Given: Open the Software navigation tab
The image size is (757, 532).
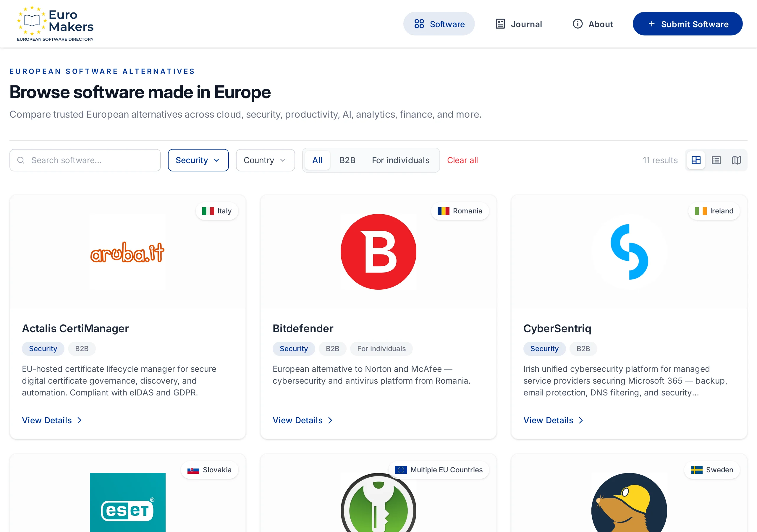Looking at the screenshot, I should click(439, 24).
